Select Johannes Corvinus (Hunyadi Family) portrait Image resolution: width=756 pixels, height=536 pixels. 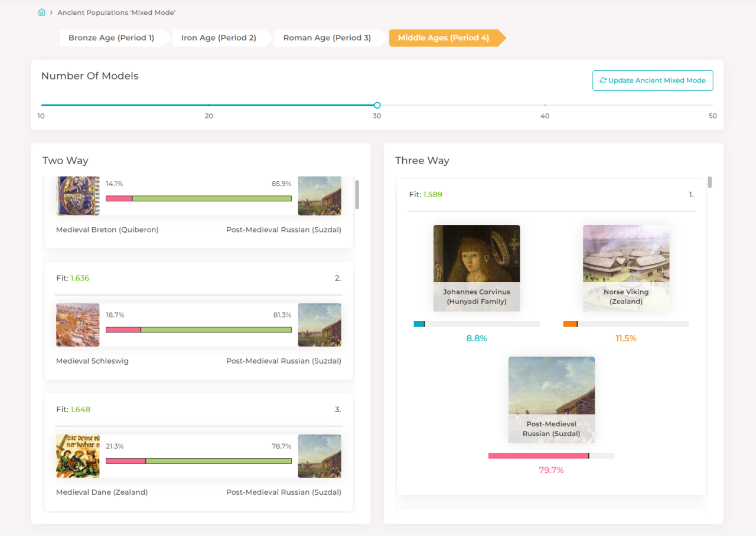[x=477, y=268]
